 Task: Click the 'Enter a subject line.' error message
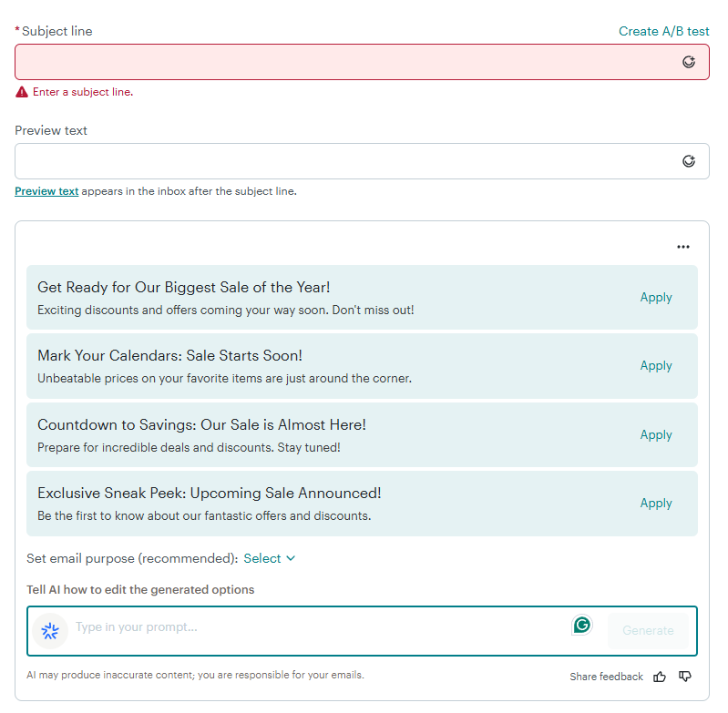(x=83, y=92)
